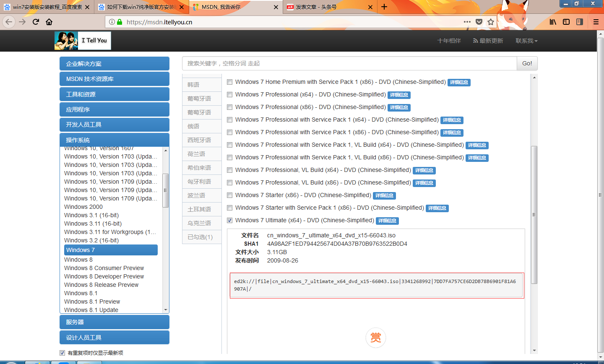Click the search keyword input field
The height and width of the screenshot is (364, 604).
(349, 63)
